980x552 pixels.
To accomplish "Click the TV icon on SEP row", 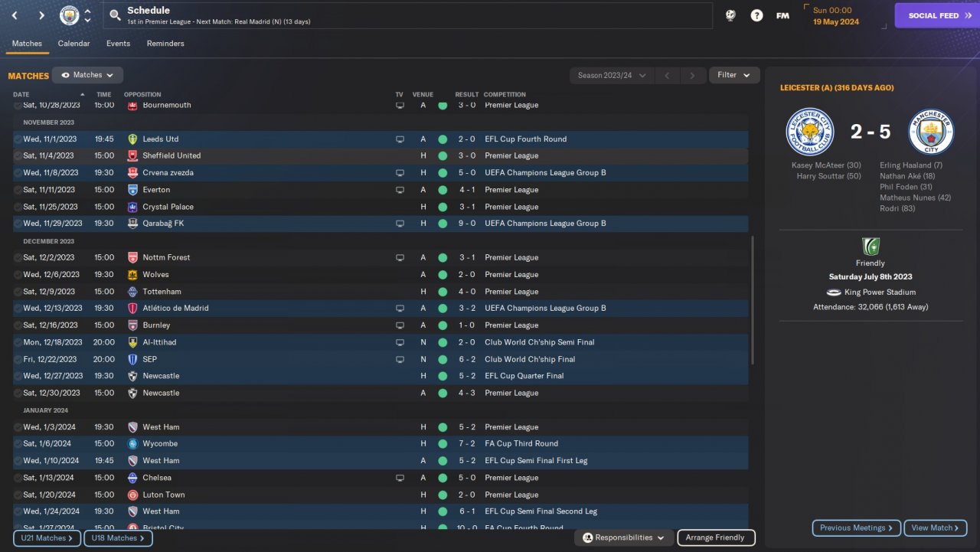I will click(400, 359).
